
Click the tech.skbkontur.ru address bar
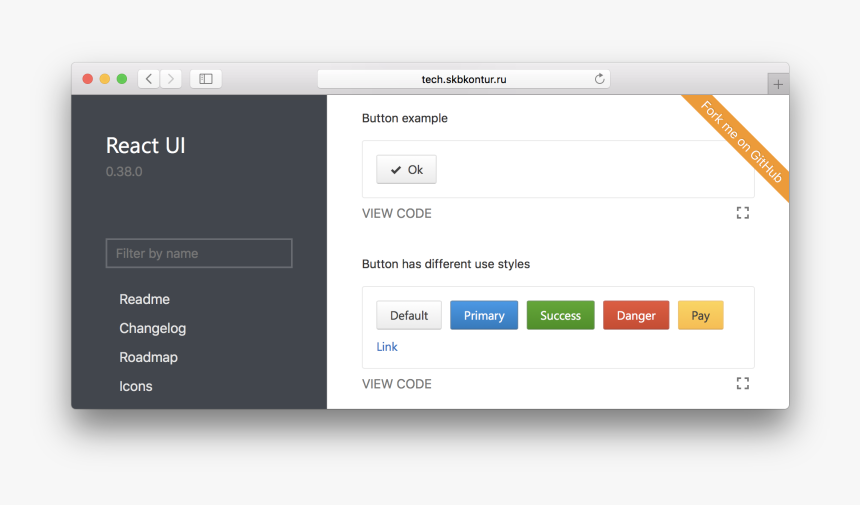(x=463, y=79)
